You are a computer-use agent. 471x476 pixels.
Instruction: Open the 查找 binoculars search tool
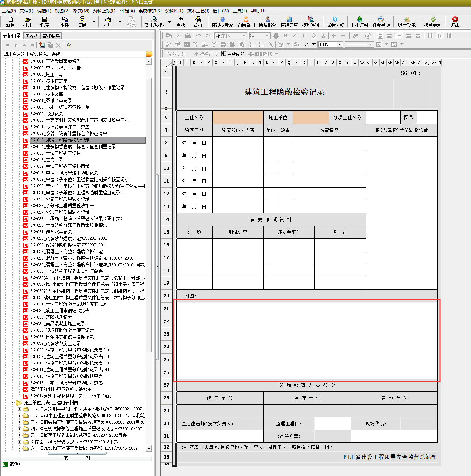pyautogui.click(x=181, y=22)
